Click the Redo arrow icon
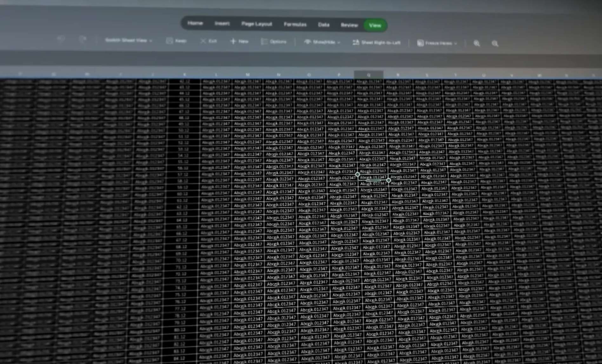This screenshot has width=602, height=364. pyautogui.click(x=83, y=39)
